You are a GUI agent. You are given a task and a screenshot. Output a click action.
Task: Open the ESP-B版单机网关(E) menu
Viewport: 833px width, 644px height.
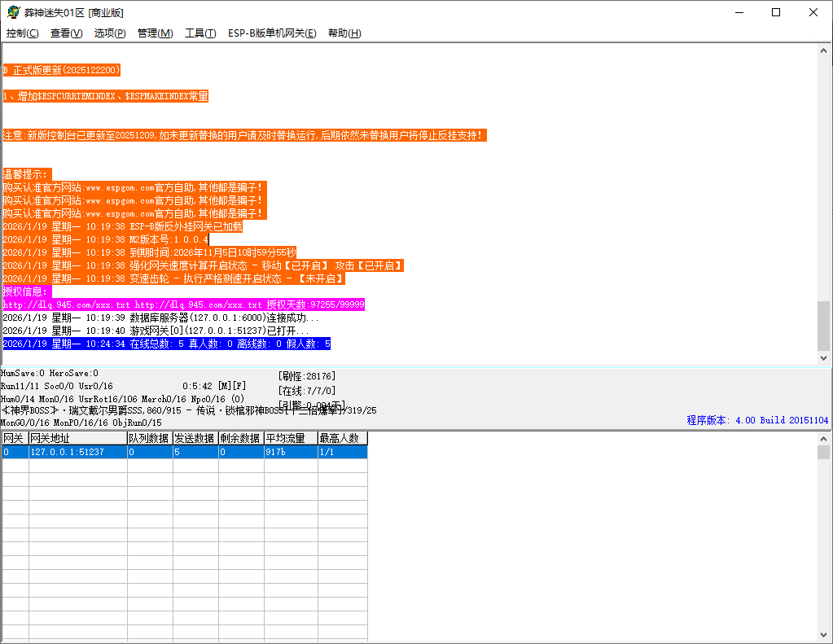point(271,33)
